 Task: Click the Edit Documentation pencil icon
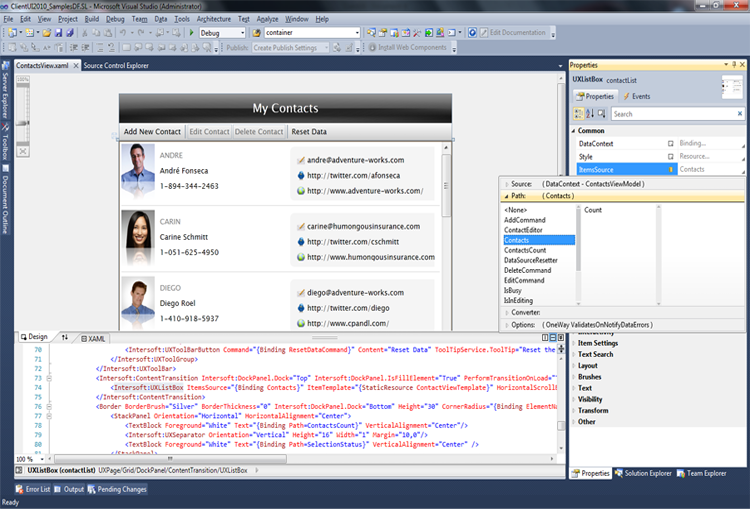484,33
